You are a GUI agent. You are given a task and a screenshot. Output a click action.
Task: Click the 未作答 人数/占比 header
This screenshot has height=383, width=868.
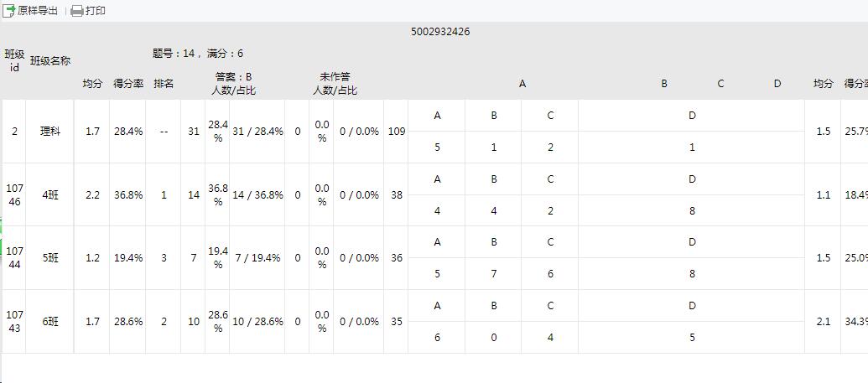tap(335, 84)
